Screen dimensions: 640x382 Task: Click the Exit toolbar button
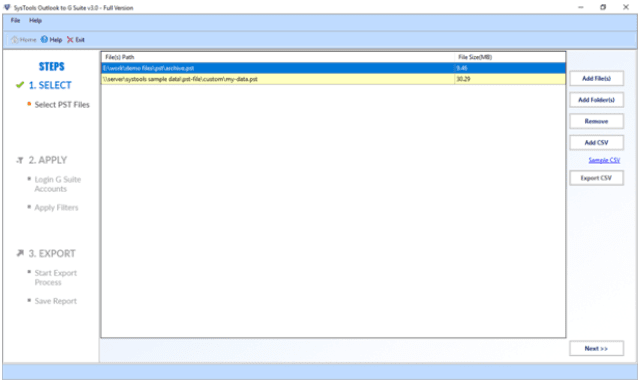pyautogui.click(x=76, y=40)
